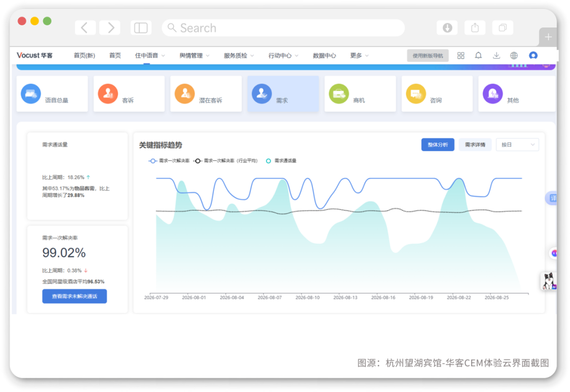Click the 语音总量 blue card icon
The image size is (570, 392).
(31, 94)
